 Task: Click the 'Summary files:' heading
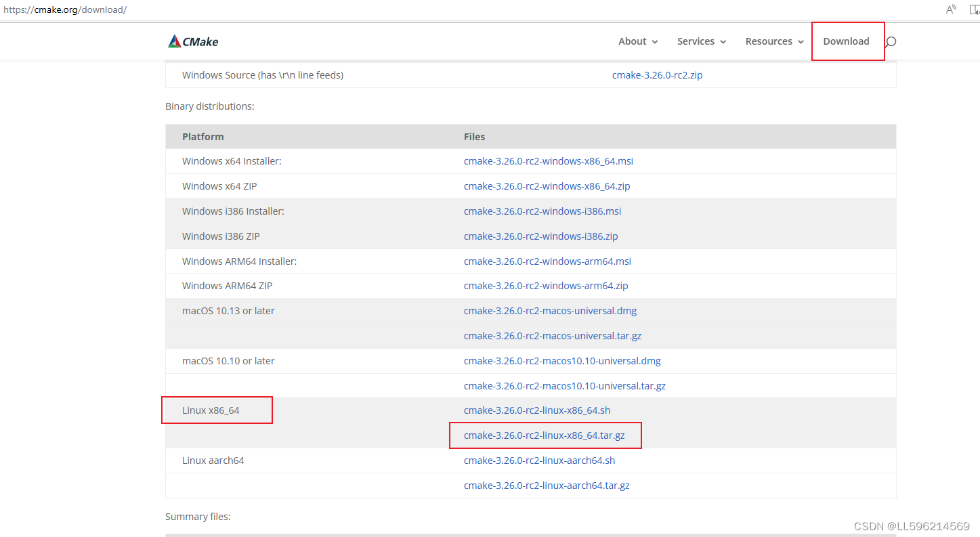pos(198,517)
